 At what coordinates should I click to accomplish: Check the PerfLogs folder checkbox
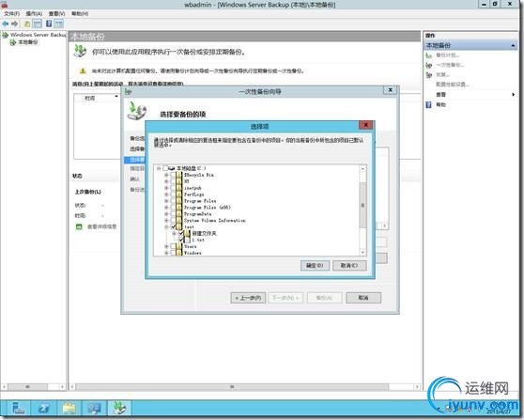click(x=173, y=194)
